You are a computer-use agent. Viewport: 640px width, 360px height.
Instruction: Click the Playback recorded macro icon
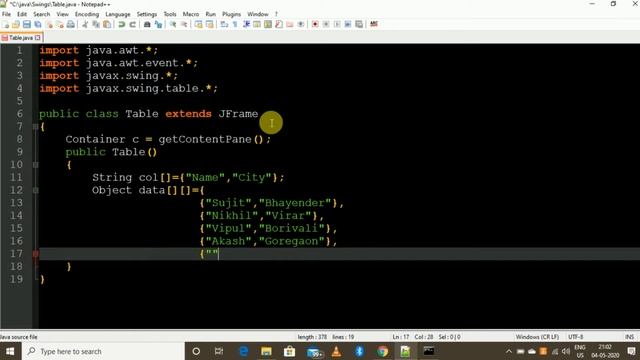pos(337,24)
